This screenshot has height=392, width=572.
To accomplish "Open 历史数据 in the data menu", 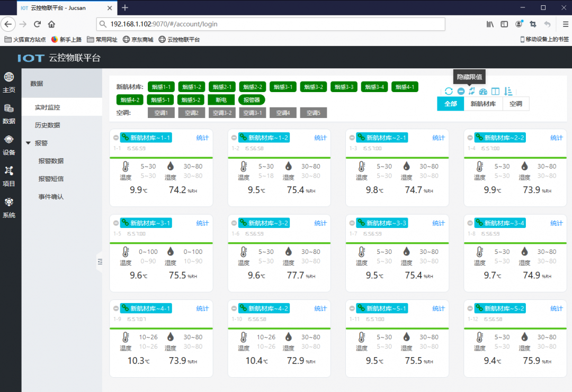I will [x=61, y=125].
